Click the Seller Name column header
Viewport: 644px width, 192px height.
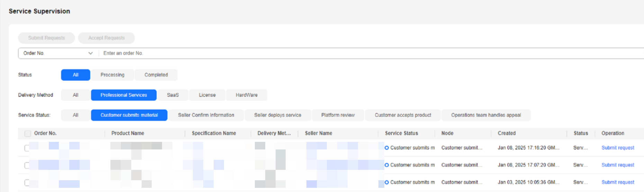[319, 133]
